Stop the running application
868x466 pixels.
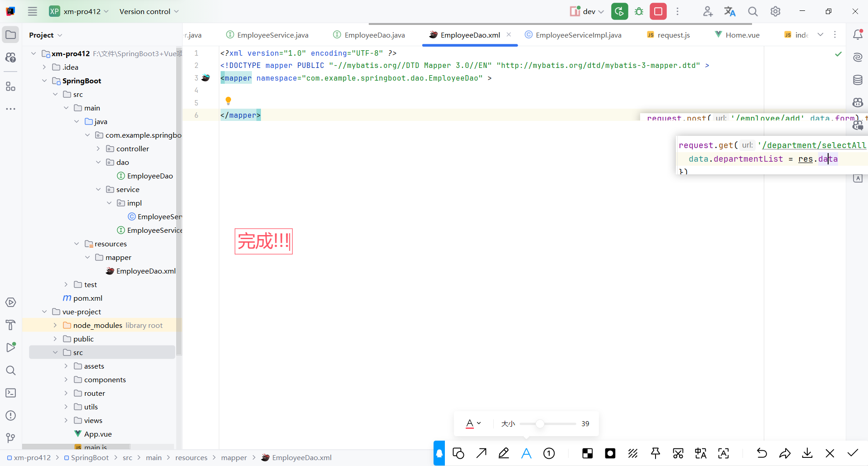(x=658, y=11)
